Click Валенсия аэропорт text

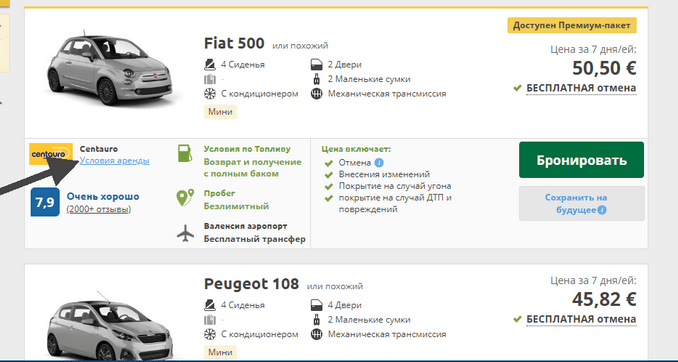click(246, 226)
